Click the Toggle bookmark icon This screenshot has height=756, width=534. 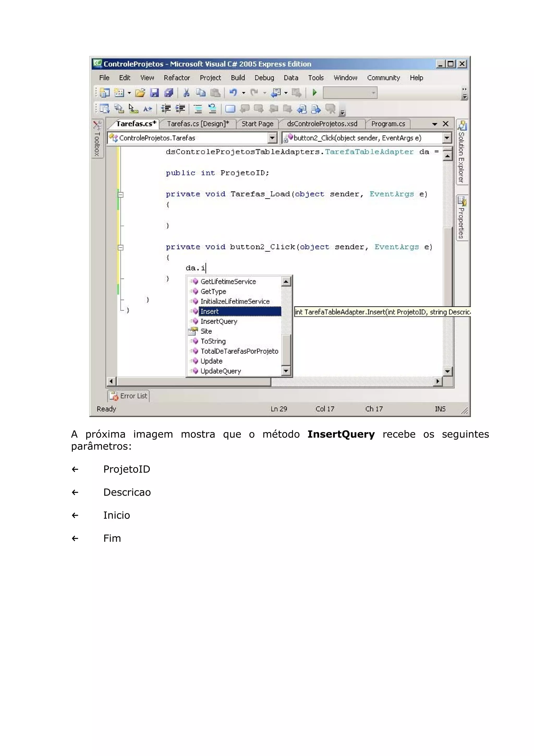(x=230, y=109)
